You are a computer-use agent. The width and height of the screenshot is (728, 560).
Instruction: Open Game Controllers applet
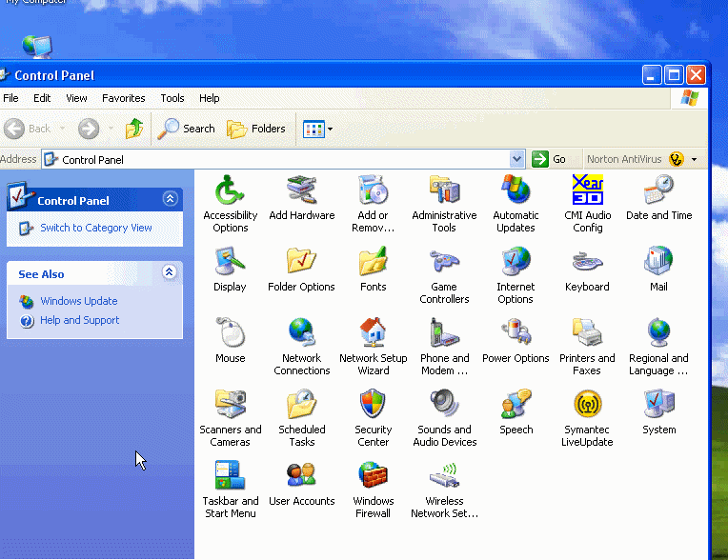444,263
